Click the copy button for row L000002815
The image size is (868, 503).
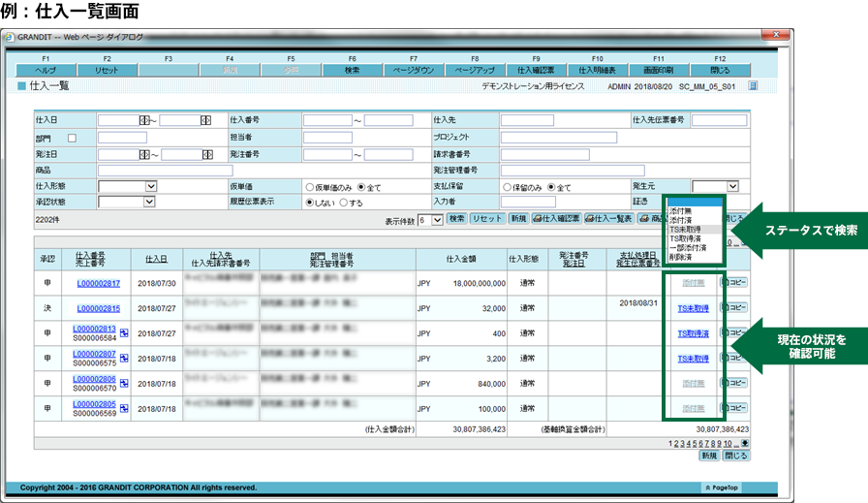tap(734, 307)
